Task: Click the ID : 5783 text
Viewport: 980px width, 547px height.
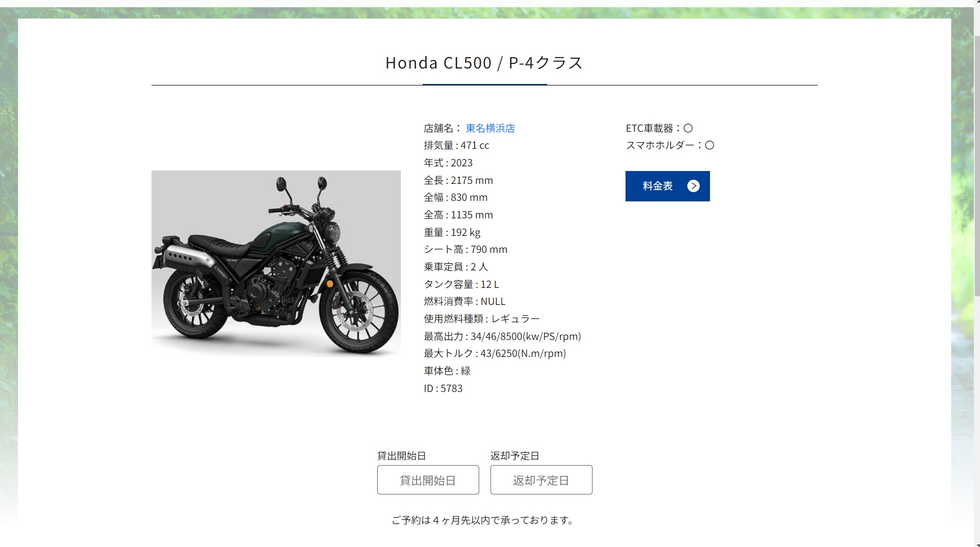Action: coord(443,388)
